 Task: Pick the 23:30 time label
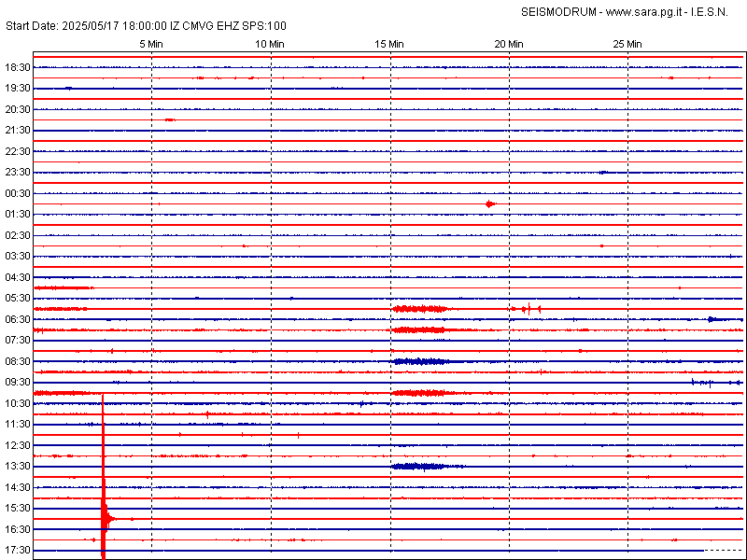(x=18, y=173)
